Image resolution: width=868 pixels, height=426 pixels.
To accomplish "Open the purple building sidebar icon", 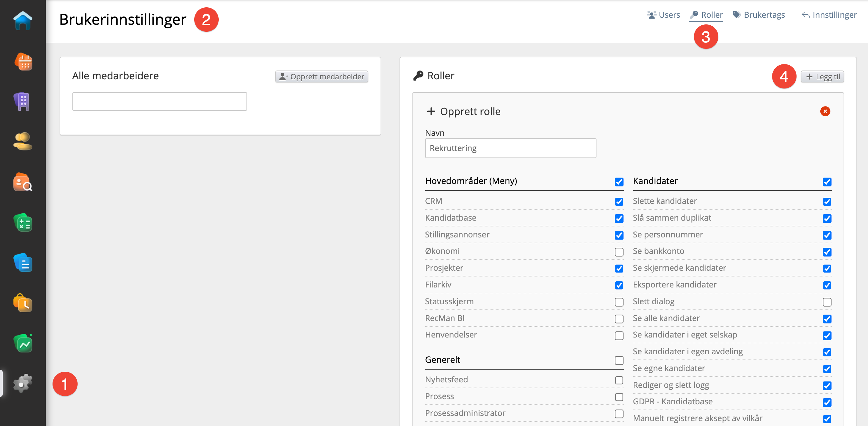I will point(23,101).
